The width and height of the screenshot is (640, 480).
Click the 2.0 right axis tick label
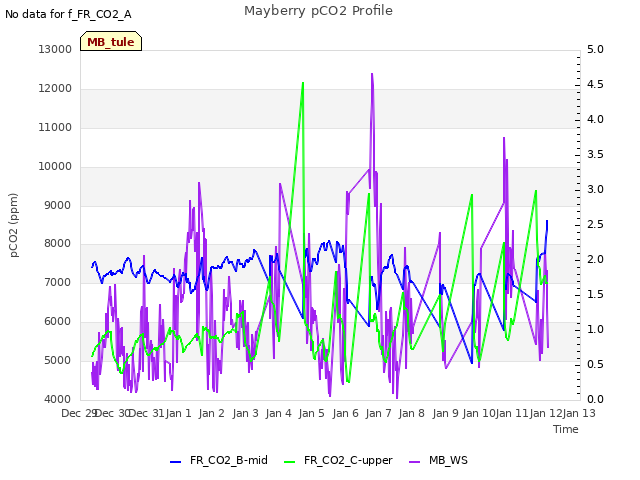595,260
